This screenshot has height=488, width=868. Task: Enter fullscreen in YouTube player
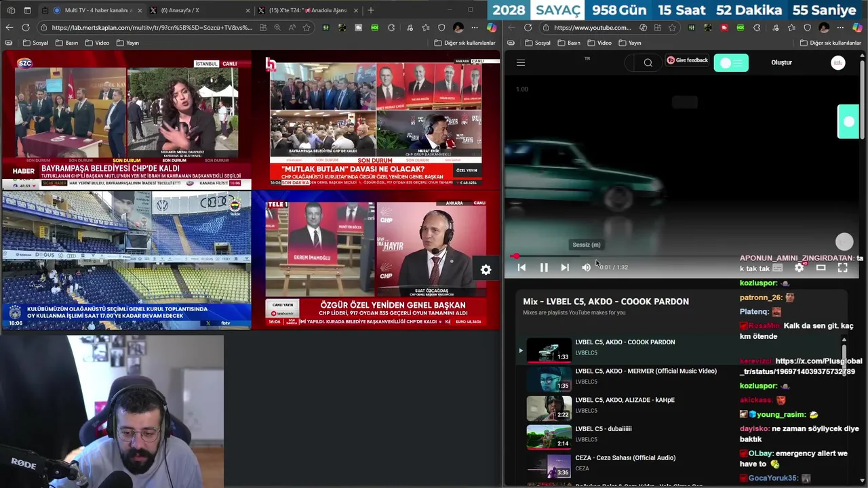point(842,268)
